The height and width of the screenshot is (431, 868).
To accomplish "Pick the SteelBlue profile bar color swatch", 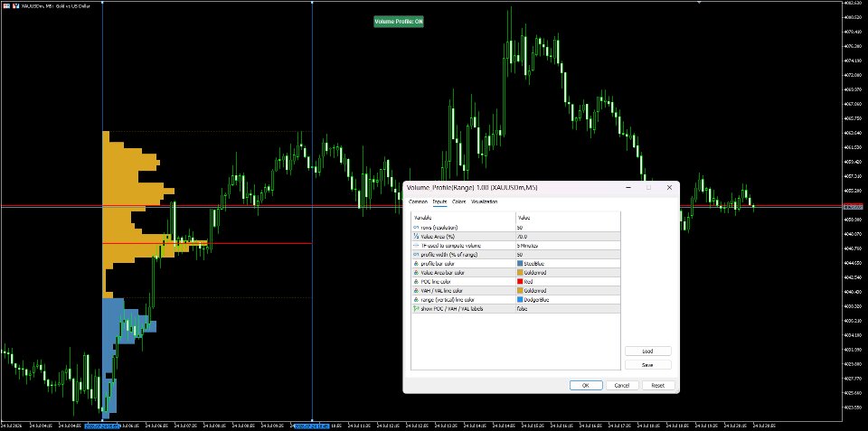I will point(519,263).
